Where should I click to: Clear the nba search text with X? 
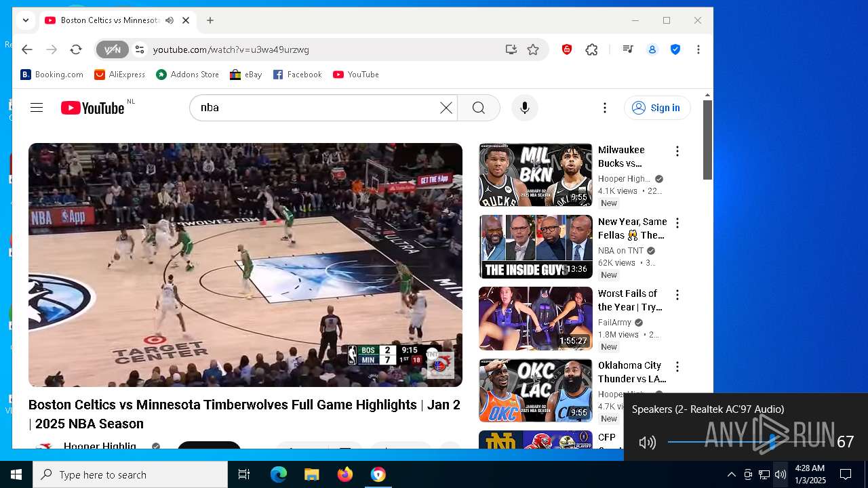click(446, 108)
